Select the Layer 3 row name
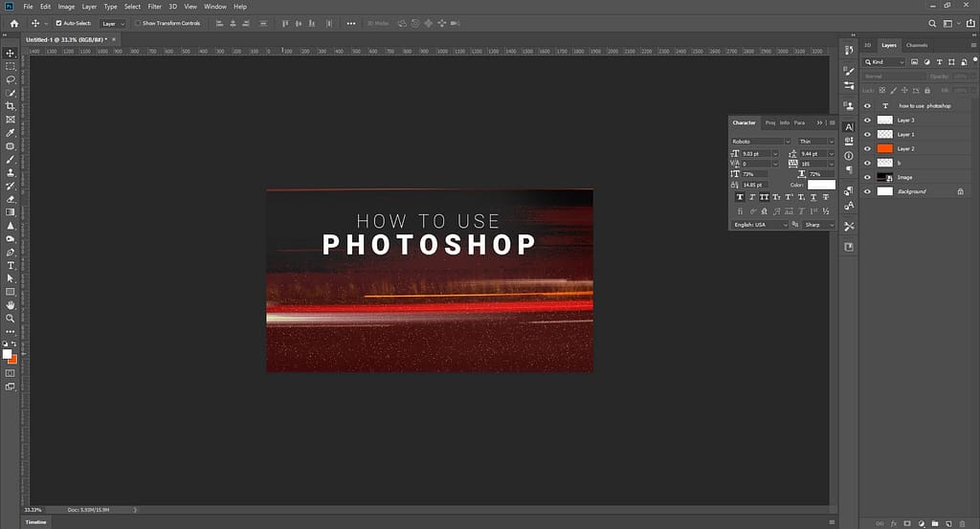Viewport: 980px width, 529px height. pyautogui.click(x=905, y=120)
